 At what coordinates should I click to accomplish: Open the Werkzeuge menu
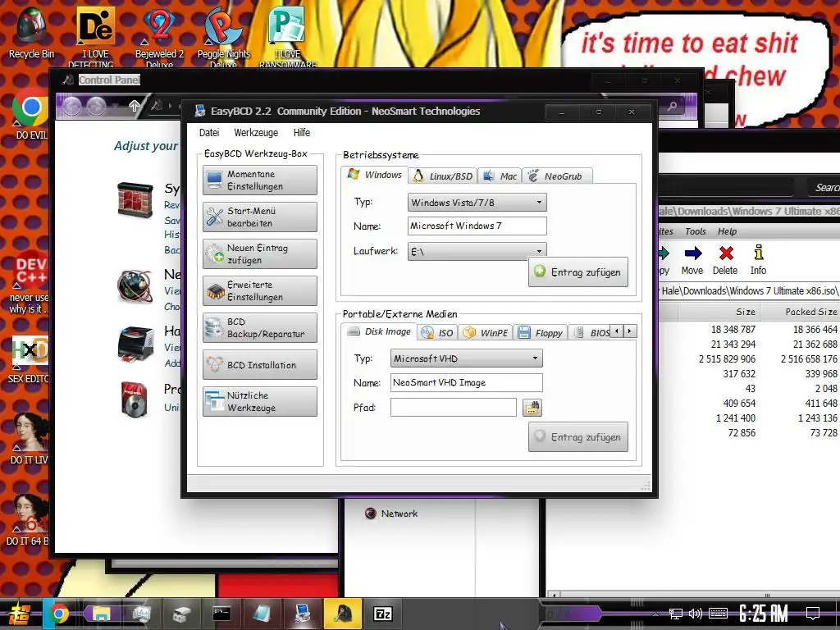[256, 132]
